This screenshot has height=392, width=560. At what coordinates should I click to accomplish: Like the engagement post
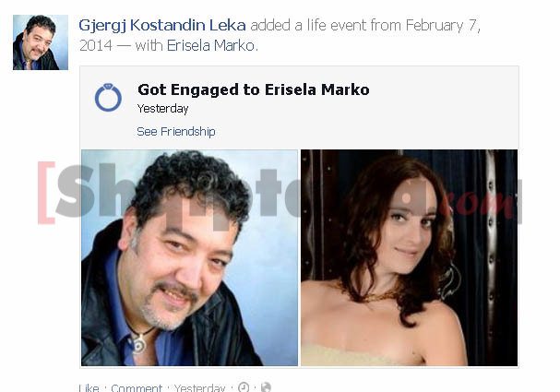(89, 387)
